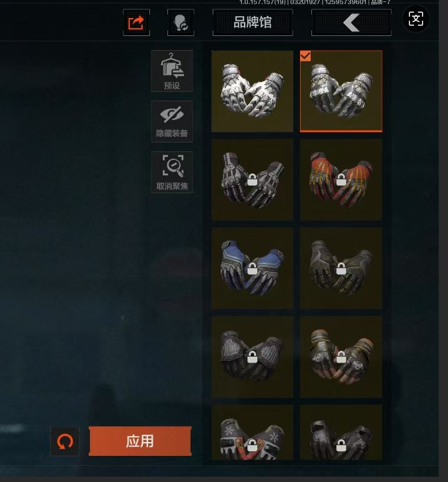Go back with the left arrow button
This screenshot has height=482, width=448.
[351, 23]
